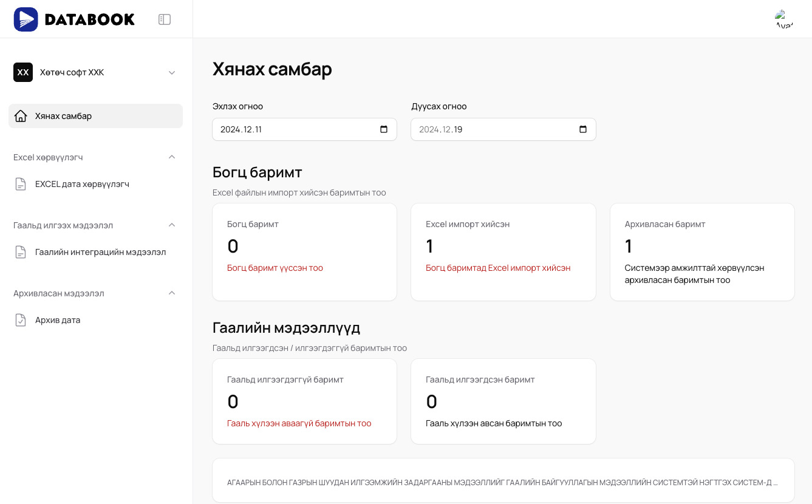The height and width of the screenshot is (504, 812).
Task: Click the home icon beside Хянах самбар
Action: point(21,116)
